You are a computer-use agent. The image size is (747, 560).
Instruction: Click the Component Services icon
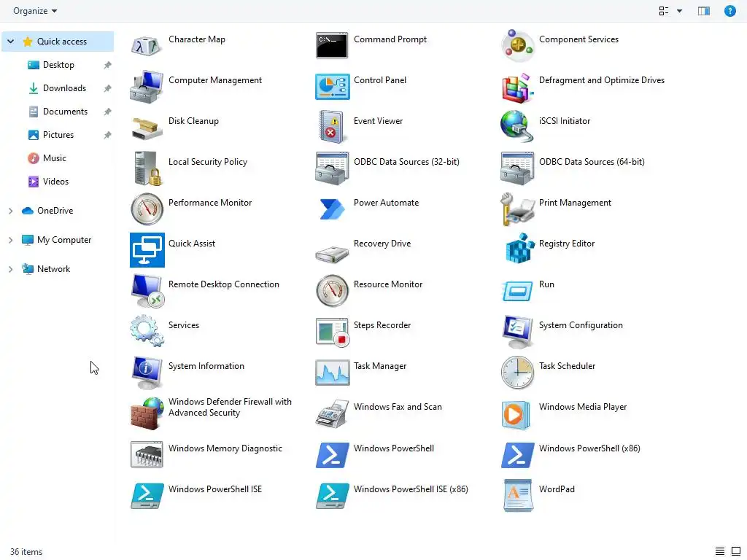(x=517, y=46)
